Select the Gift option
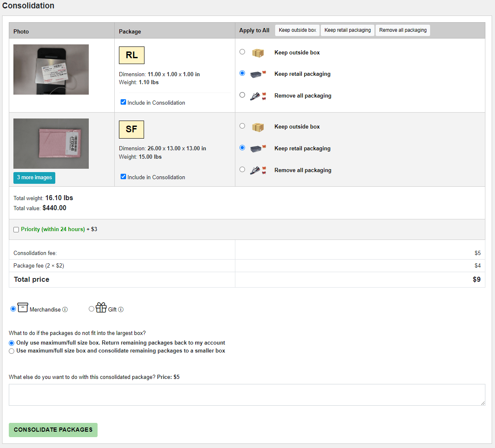The image size is (495, 448). tap(91, 309)
